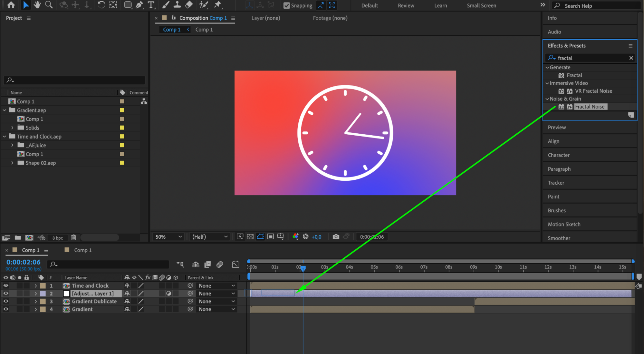
Task: Hide the Gradient Dublicate layer
Action: coord(6,301)
